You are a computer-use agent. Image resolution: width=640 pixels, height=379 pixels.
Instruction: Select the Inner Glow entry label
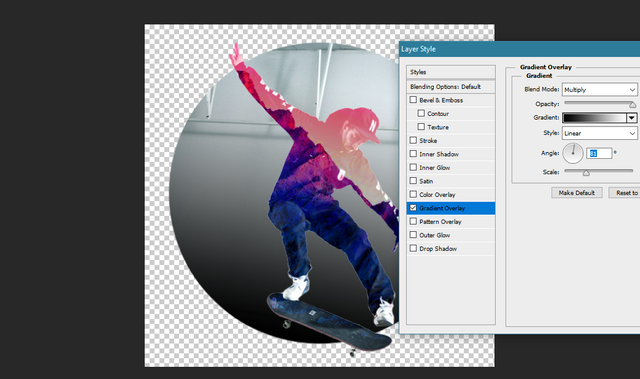[x=435, y=168]
